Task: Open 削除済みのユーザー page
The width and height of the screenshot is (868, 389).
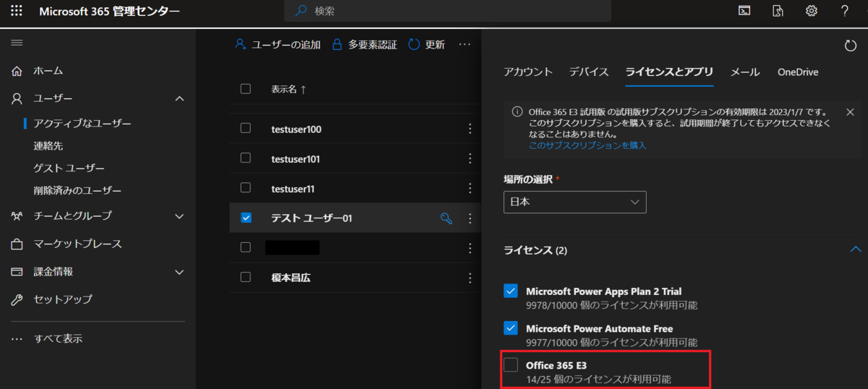Action: [x=77, y=191]
